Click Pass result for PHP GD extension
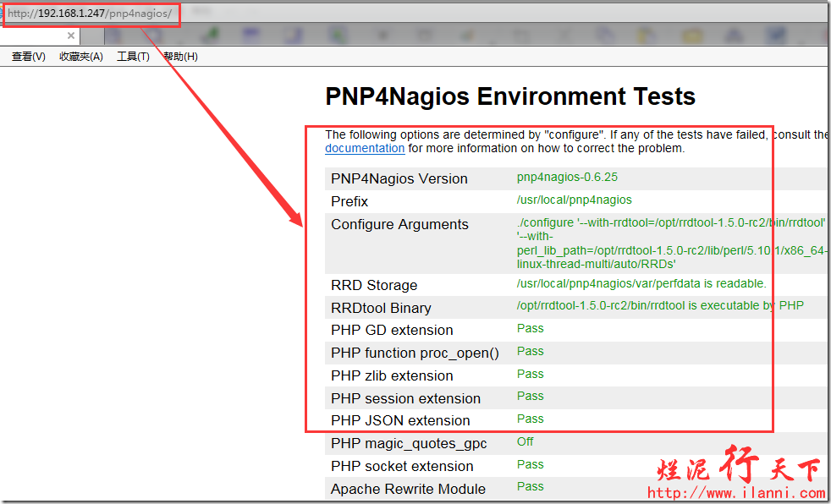Viewport: 831px width, 504px height. click(x=531, y=328)
